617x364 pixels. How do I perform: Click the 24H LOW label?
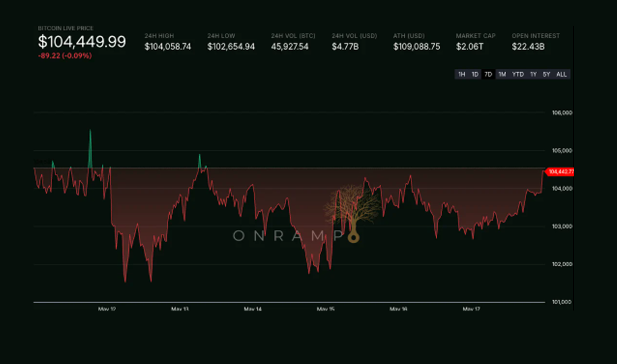point(221,36)
